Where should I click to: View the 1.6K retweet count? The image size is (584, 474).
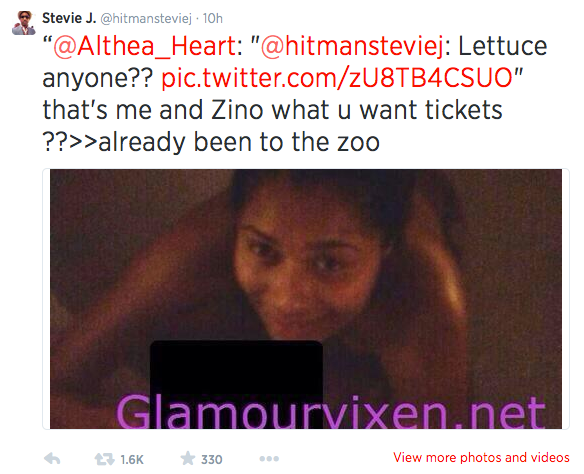tap(132, 459)
